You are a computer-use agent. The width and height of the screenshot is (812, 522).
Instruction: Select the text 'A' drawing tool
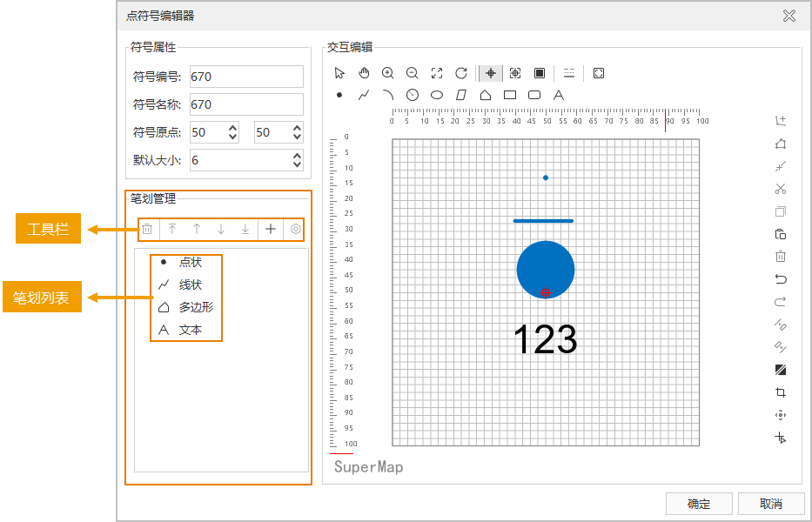coord(559,95)
